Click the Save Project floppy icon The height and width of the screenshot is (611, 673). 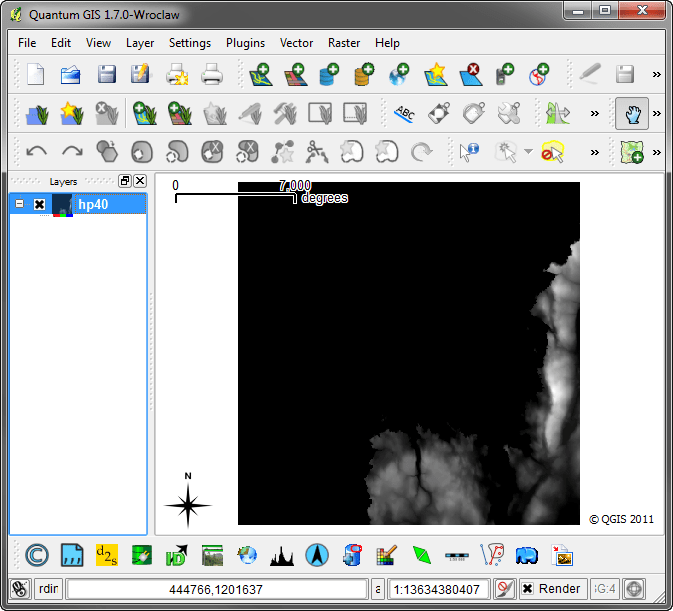point(106,74)
